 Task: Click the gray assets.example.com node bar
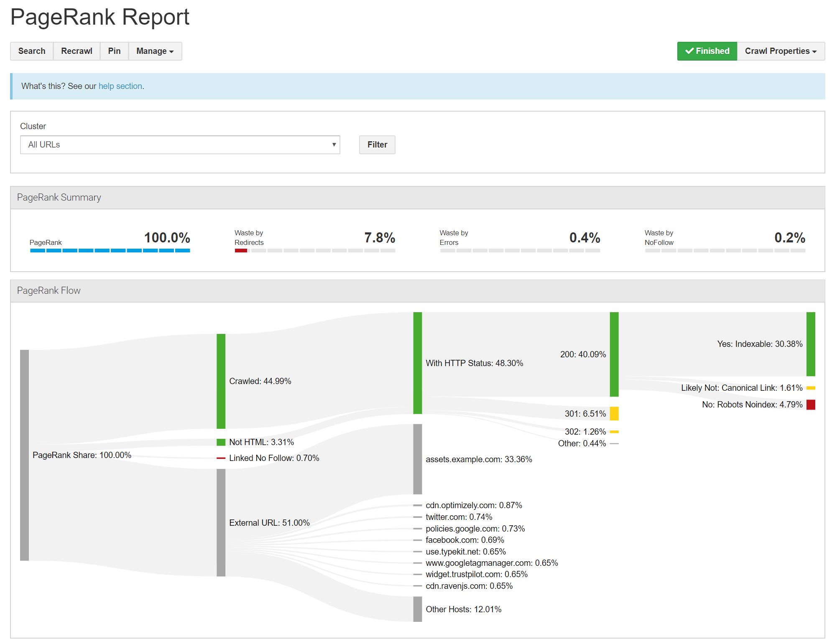(417, 459)
